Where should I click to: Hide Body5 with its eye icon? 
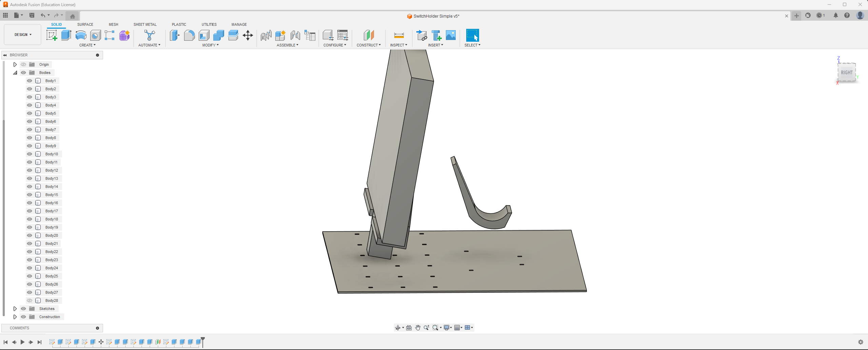pos(29,113)
